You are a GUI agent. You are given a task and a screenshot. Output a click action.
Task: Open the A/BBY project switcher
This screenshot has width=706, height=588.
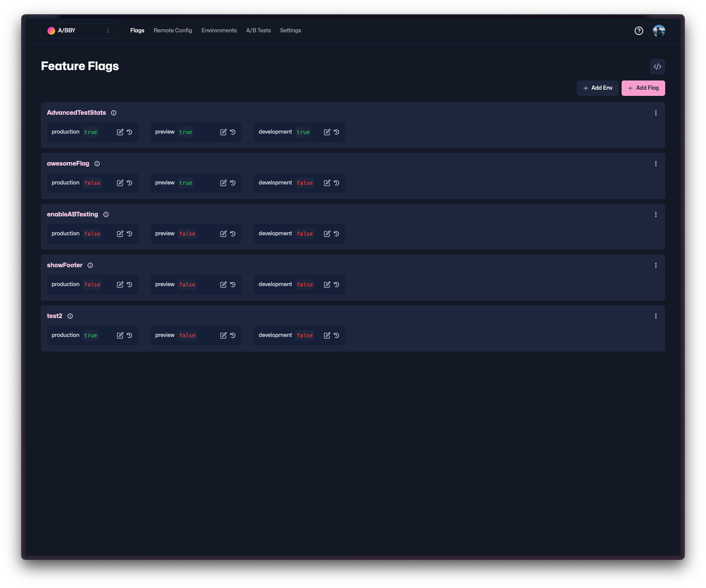coord(79,31)
